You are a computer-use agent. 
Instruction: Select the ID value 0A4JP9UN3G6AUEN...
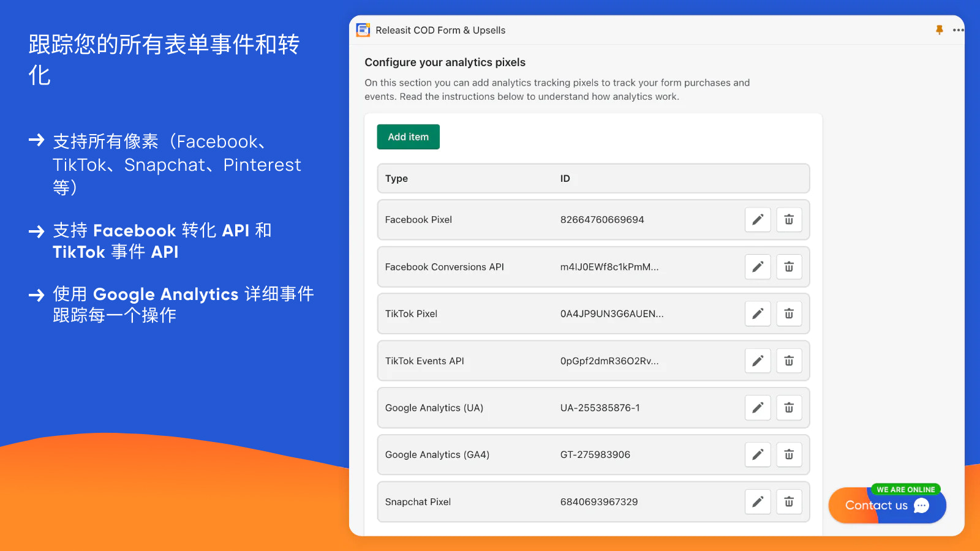coord(612,314)
